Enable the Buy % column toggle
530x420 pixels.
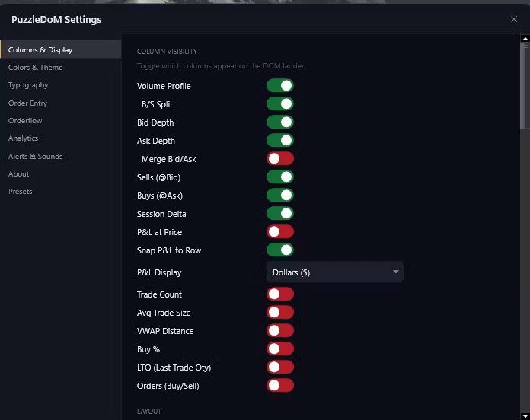280,348
